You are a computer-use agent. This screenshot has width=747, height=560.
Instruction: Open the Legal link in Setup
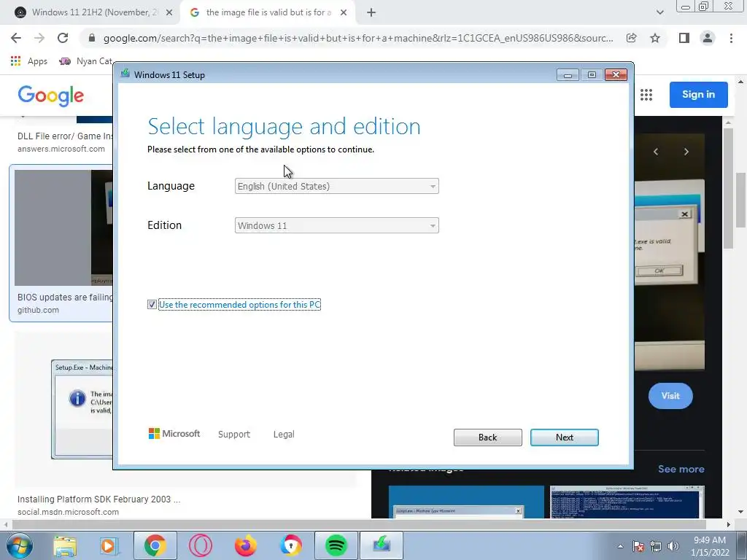(284, 435)
